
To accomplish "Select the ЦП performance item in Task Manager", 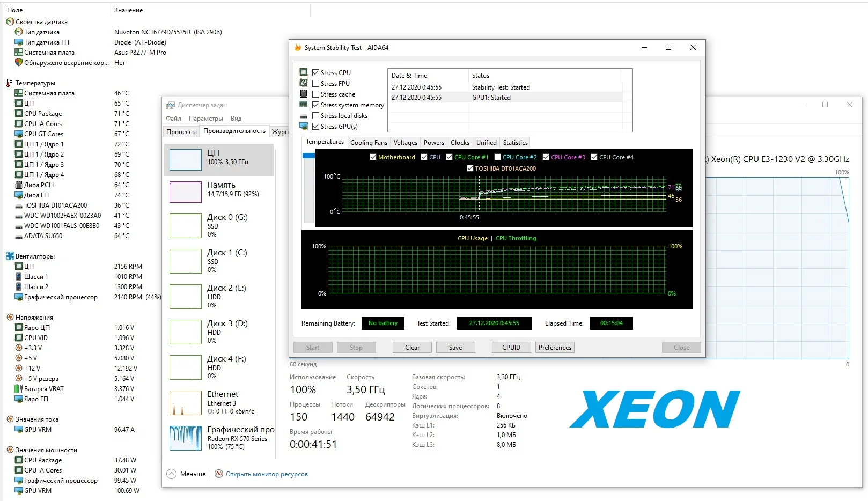I will [219, 159].
